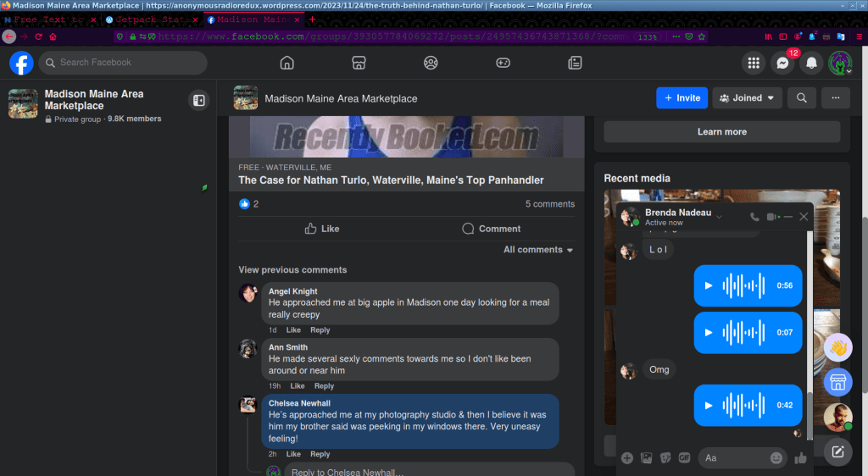Open the Messenger icon with 12 badge
The width and height of the screenshot is (868, 476).
(x=782, y=63)
